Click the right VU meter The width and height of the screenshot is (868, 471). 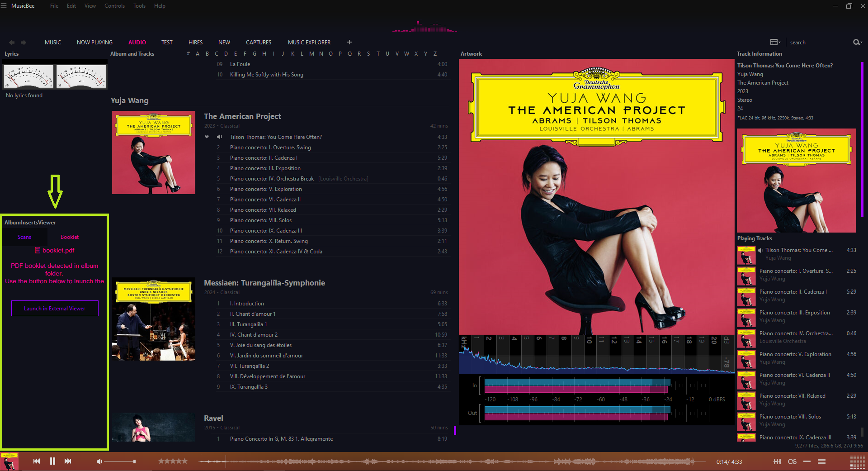81,76
